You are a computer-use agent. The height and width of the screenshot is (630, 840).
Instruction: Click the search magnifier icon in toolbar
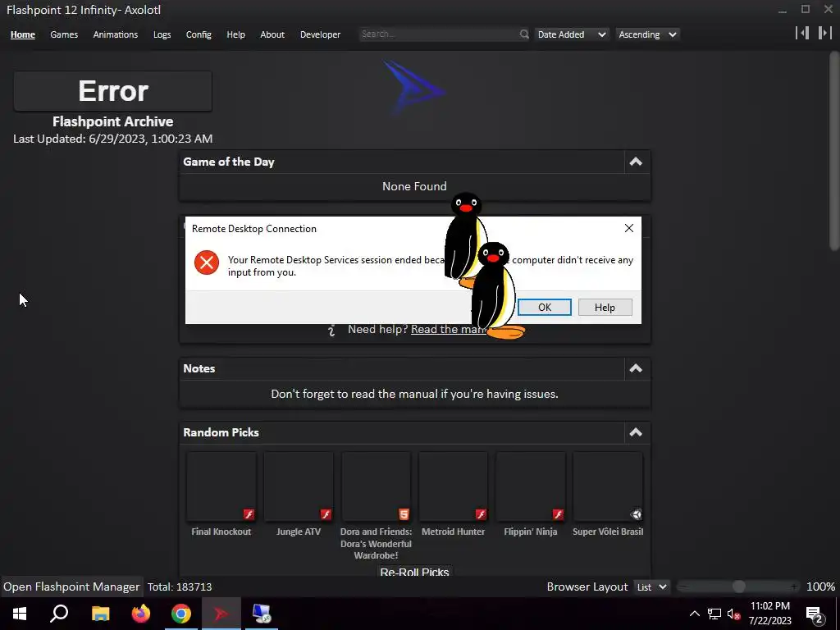click(x=524, y=34)
